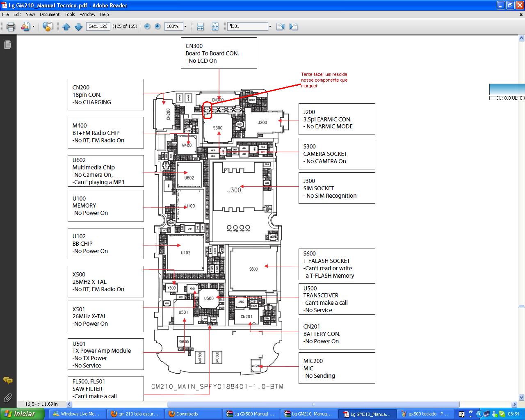Image resolution: width=525 pixels, height=420 pixels.
Task: Click the CN201 BATTERY CON. label
Action: 337,334
